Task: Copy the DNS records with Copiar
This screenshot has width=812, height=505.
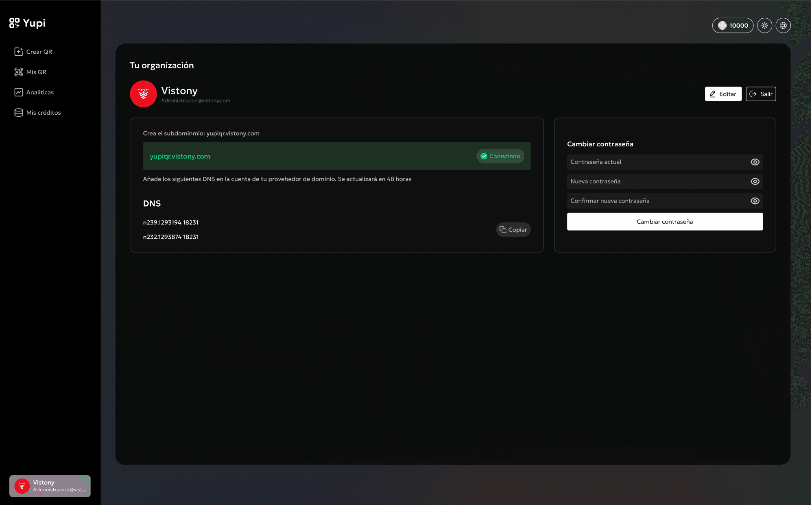Action: 513,230
